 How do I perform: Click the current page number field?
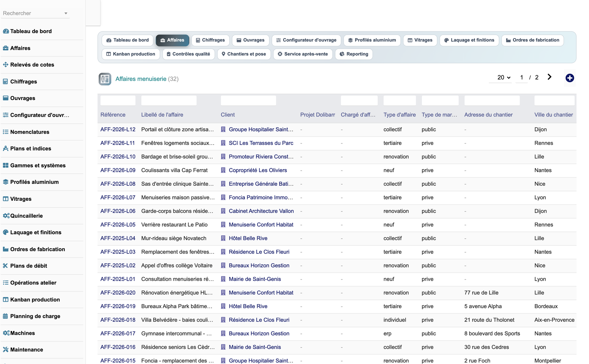[522, 78]
